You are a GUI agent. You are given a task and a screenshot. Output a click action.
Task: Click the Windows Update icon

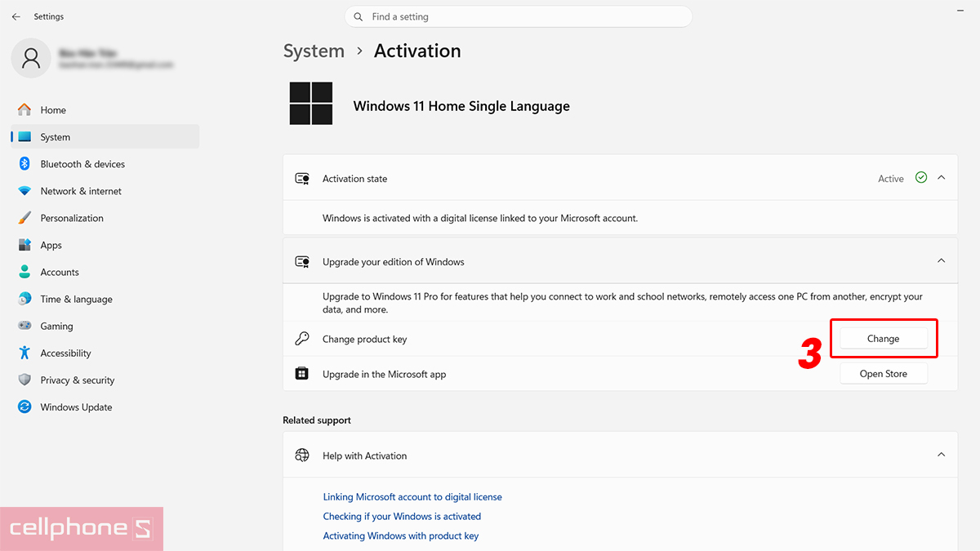pos(24,407)
